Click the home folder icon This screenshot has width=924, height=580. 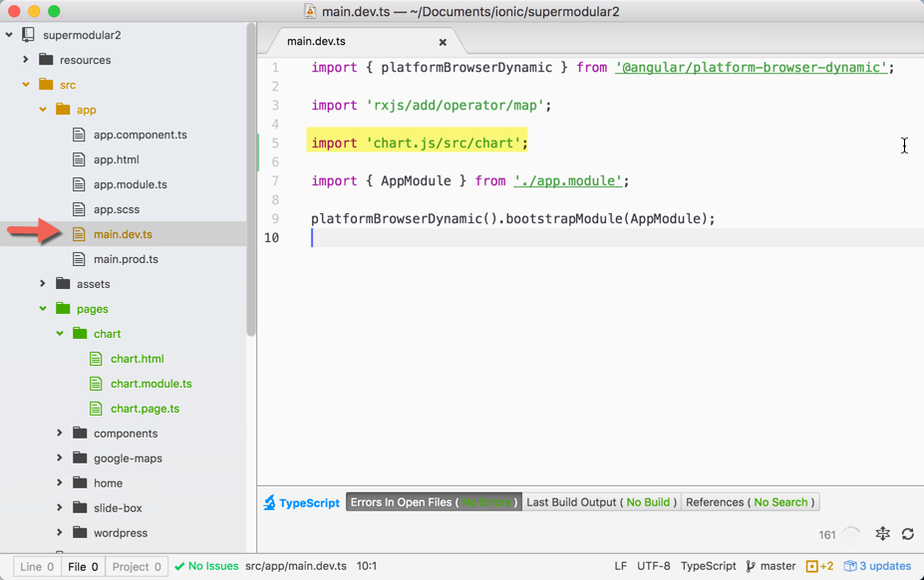80,482
